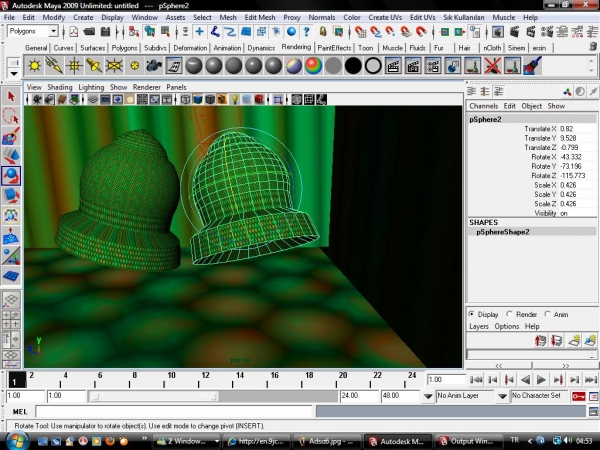Open Layers menu in Layer Editor
Image resolution: width=600 pixels, height=450 pixels.
pyautogui.click(x=479, y=326)
